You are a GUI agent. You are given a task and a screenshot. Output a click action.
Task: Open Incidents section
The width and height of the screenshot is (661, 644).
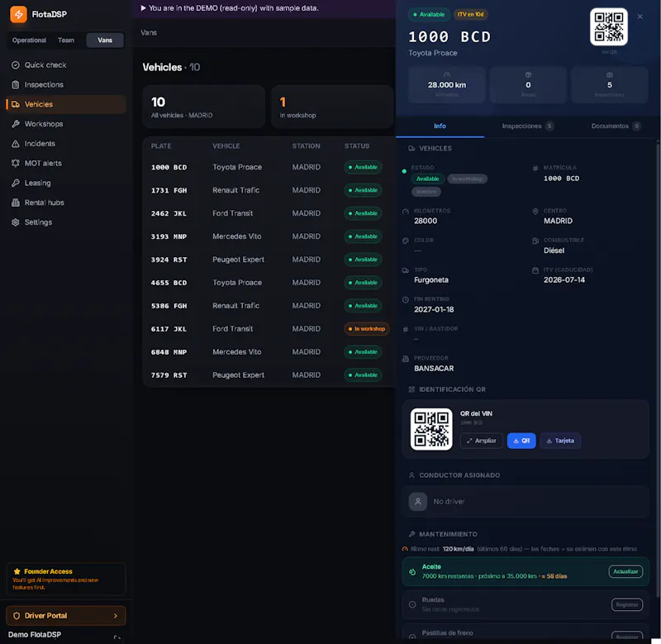click(65, 143)
